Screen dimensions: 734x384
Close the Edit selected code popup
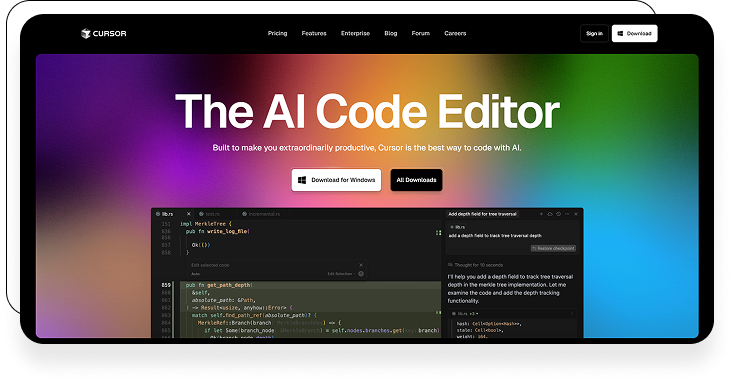point(361,265)
